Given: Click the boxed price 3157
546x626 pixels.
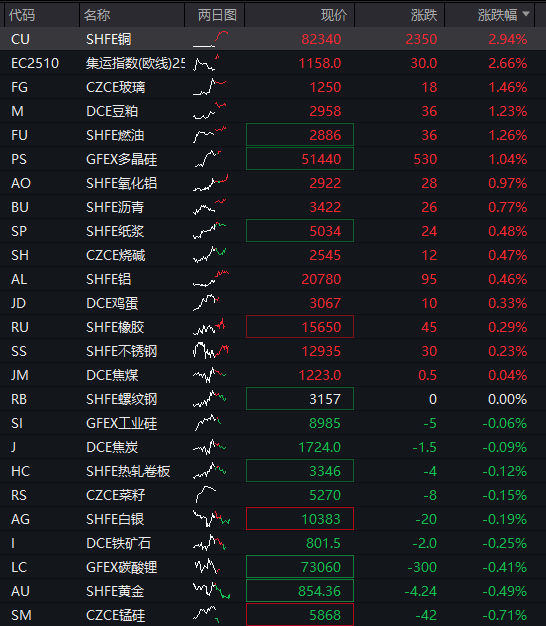Looking at the screenshot, I should coord(300,399).
